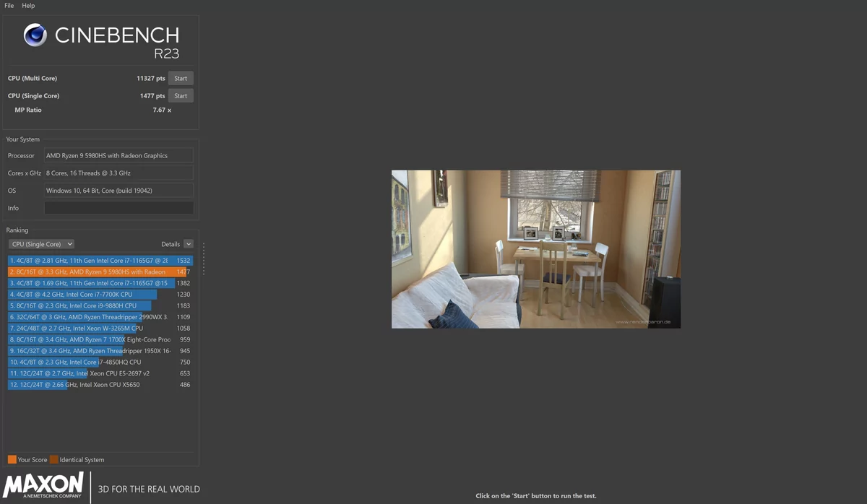Viewport: 867px width, 504px height.
Task: Open the CPU (Single Core) ranking dropdown
Action: (x=42, y=244)
